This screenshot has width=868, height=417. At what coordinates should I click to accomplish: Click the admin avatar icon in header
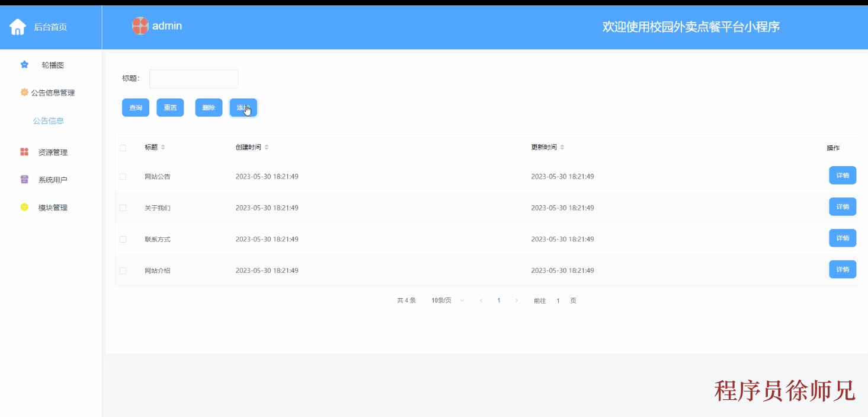(x=140, y=26)
